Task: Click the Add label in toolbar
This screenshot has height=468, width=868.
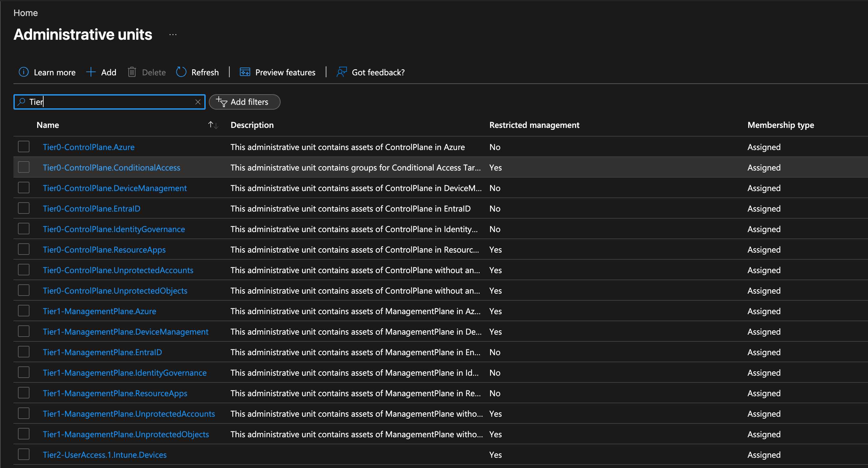Action: pyautogui.click(x=109, y=72)
